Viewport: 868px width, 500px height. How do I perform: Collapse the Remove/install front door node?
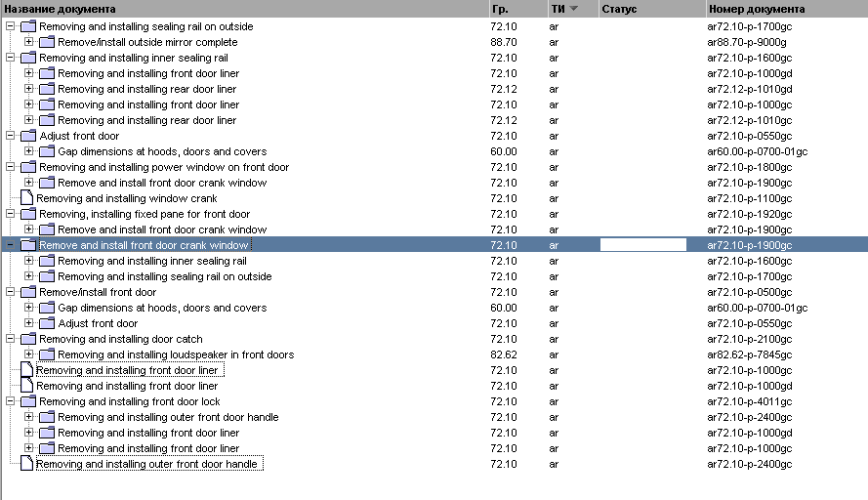tap(10, 292)
